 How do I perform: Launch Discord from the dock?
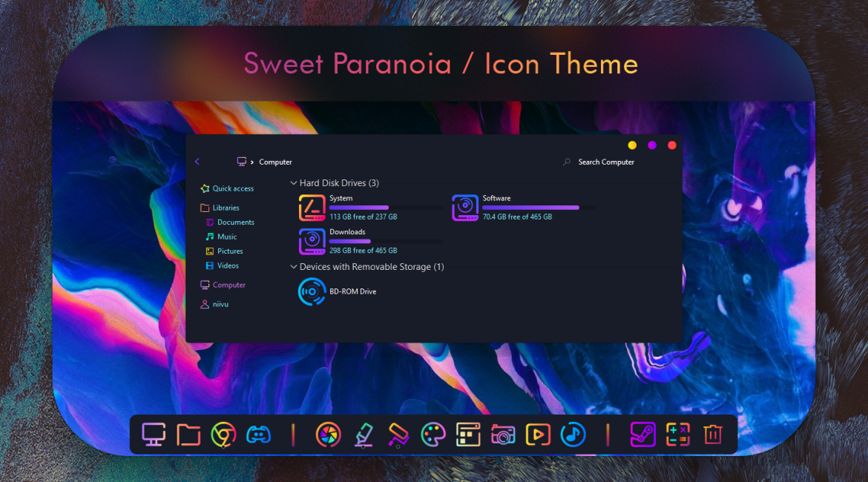(x=259, y=435)
